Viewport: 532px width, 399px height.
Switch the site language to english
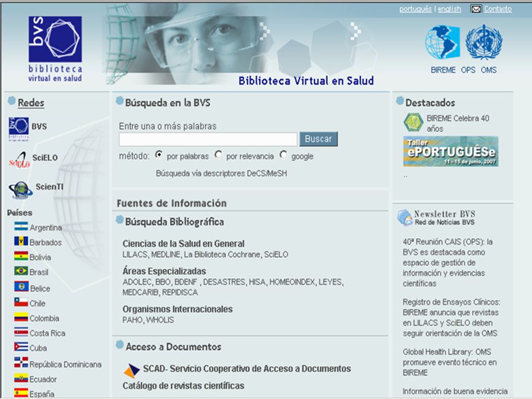(x=449, y=9)
